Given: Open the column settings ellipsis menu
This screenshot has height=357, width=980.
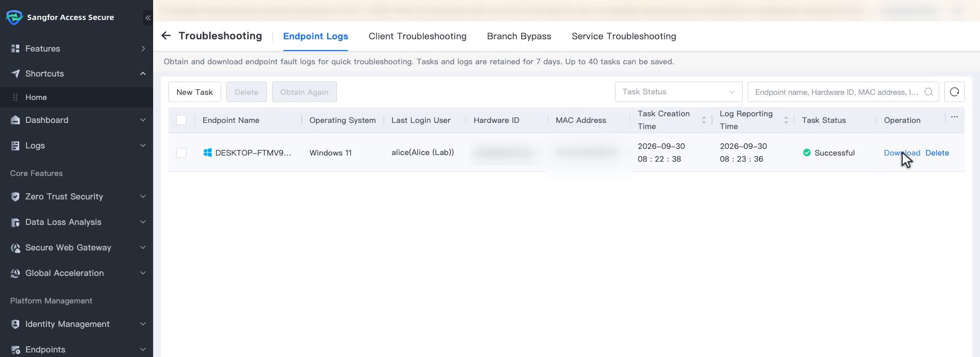Looking at the screenshot, I should [954, 117].
